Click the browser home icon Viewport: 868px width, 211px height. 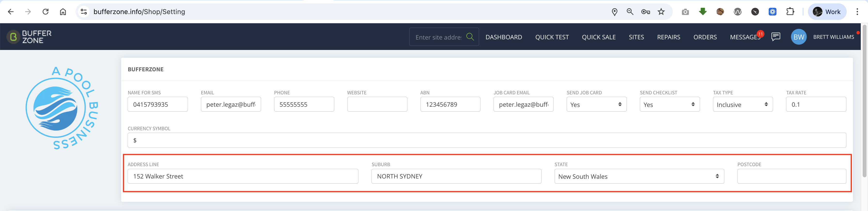[63, 12]
